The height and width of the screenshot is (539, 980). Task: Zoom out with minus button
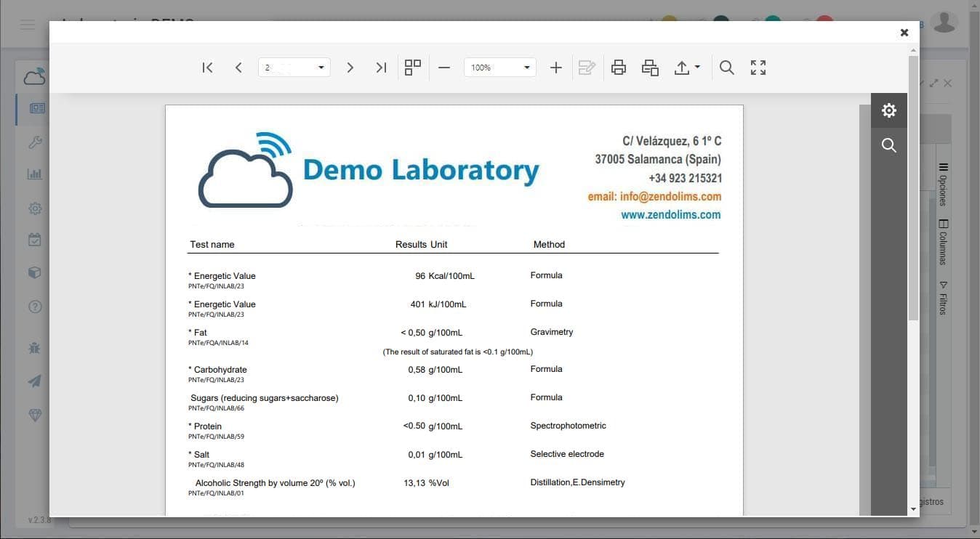(x=444, y=68)
